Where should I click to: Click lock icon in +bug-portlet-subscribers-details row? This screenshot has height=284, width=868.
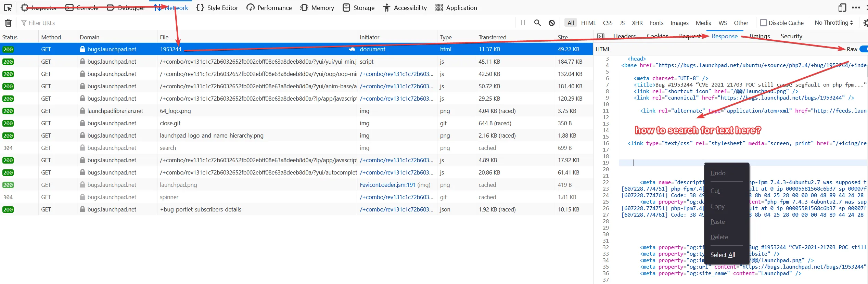[x=82, y=209]
